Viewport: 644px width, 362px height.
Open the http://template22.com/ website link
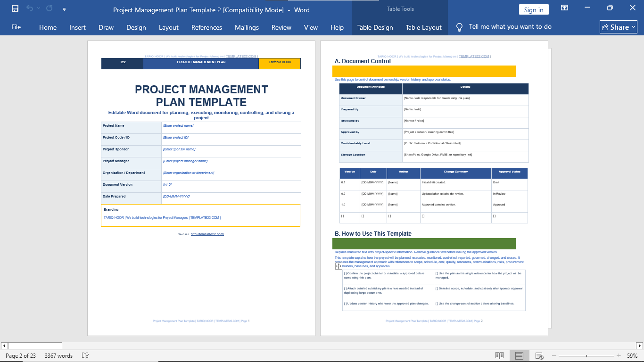pyautogui.click(x=207, y=234)
